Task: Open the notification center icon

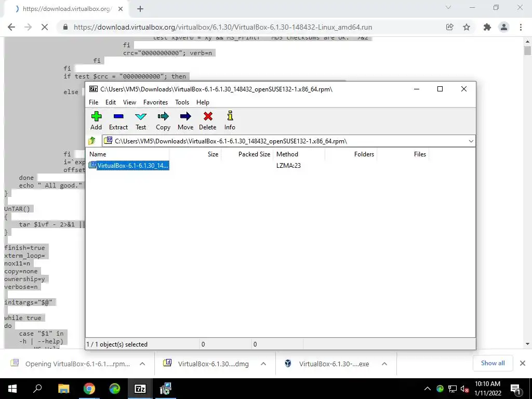Action: coord(516,389)
